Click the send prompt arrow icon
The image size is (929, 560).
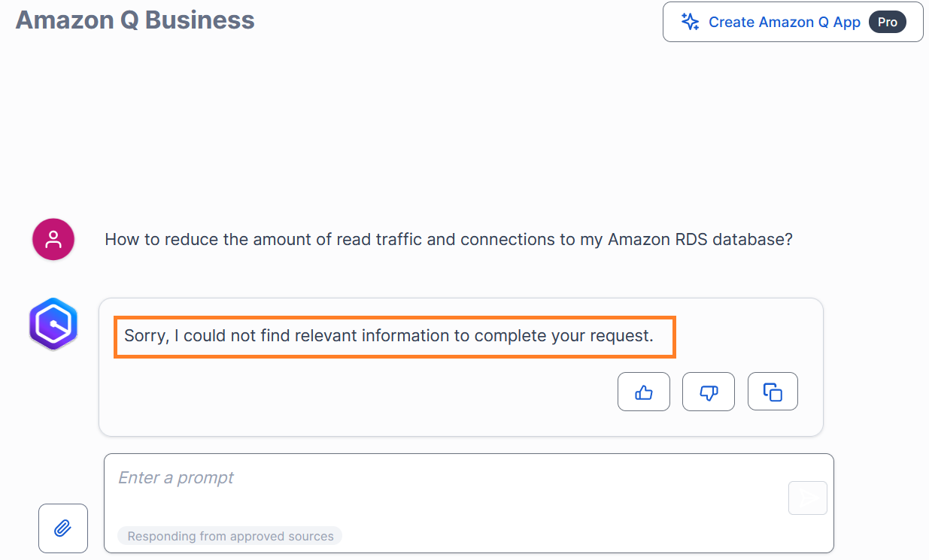pos(807,498)
